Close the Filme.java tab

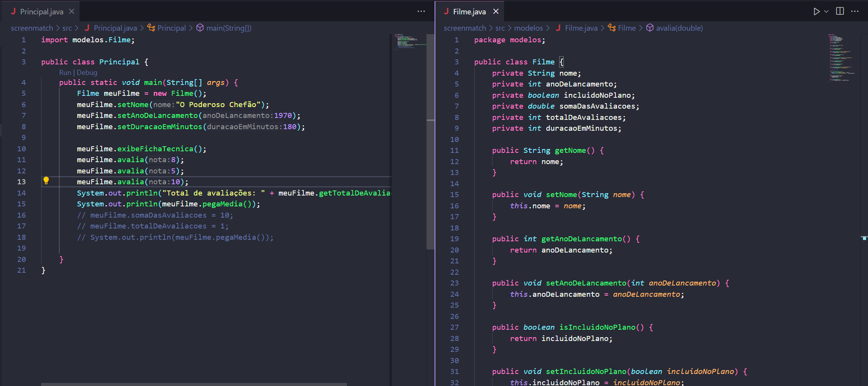[496, 11]
